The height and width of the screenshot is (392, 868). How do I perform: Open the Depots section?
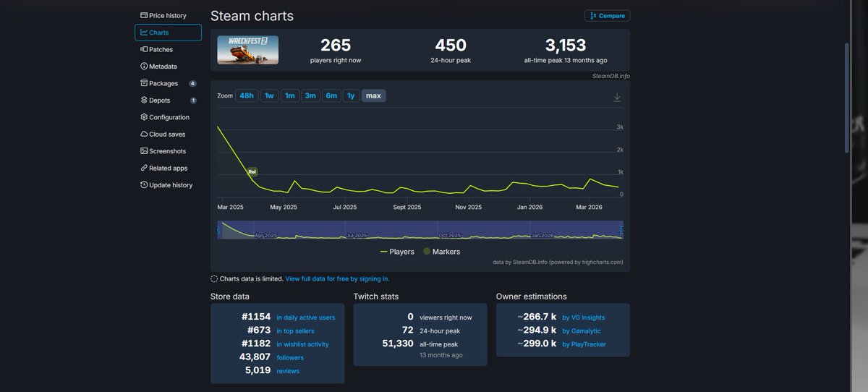tap(168, 101)
